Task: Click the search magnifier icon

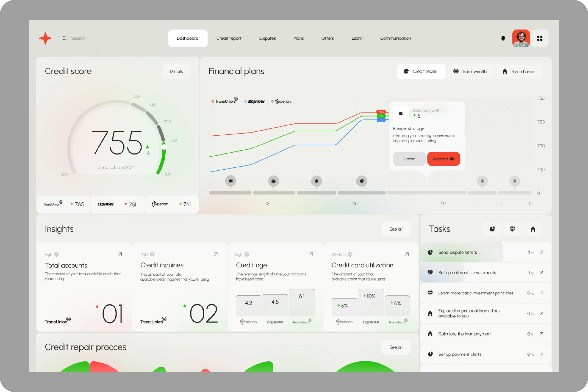Action: tap(64, 38)
